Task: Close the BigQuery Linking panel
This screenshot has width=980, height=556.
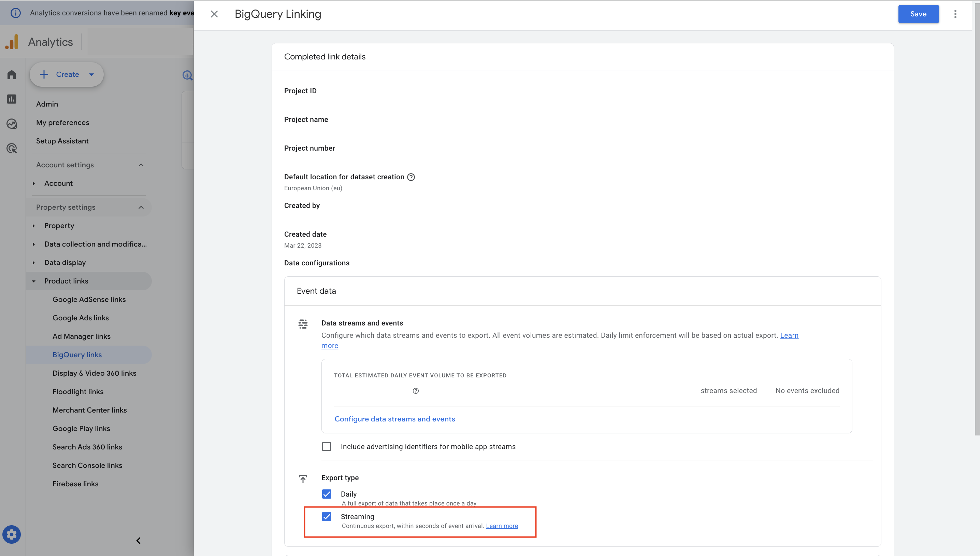Action: point(214,14)
